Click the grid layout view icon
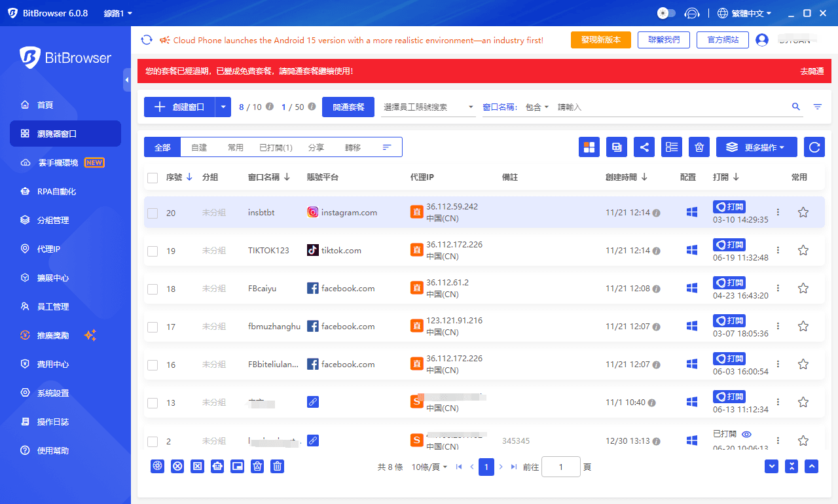 589,147
